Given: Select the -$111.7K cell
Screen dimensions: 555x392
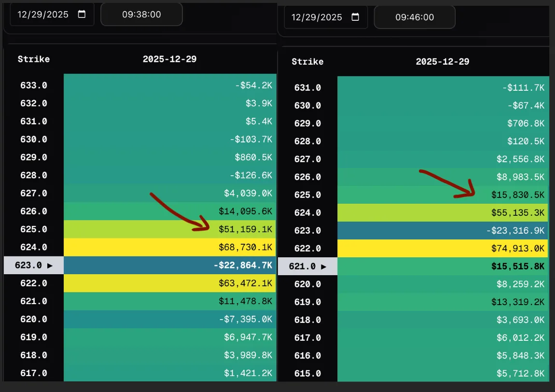Looking at the screenshot, I should 443,87.
